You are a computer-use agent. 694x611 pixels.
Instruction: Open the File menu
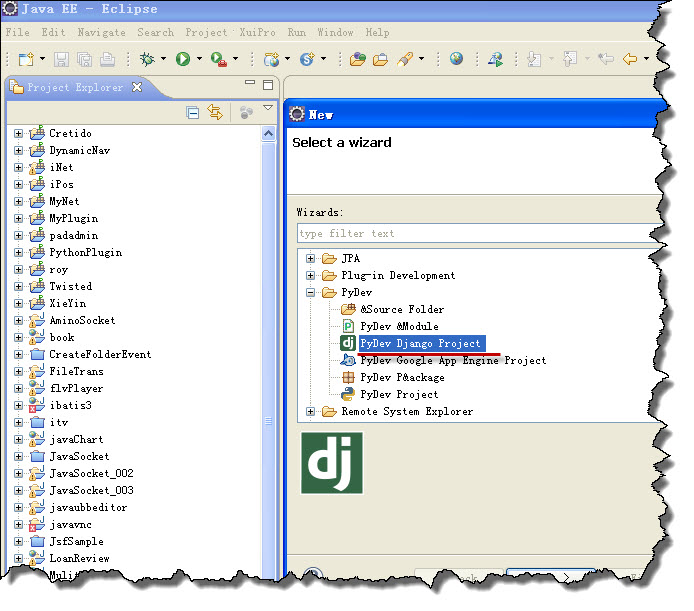pos(18,32)
